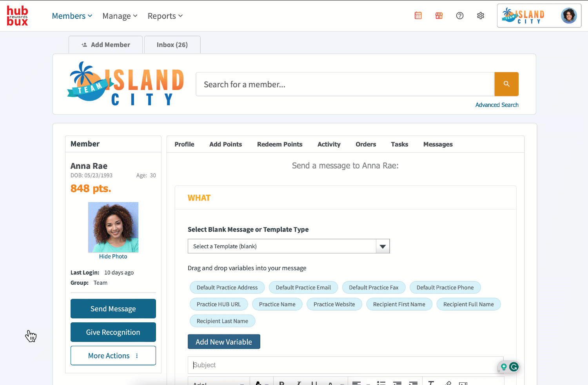Viewport: 588px width, 385px height.
Task: Click the Add New Variable button
Action: (224, 342)
